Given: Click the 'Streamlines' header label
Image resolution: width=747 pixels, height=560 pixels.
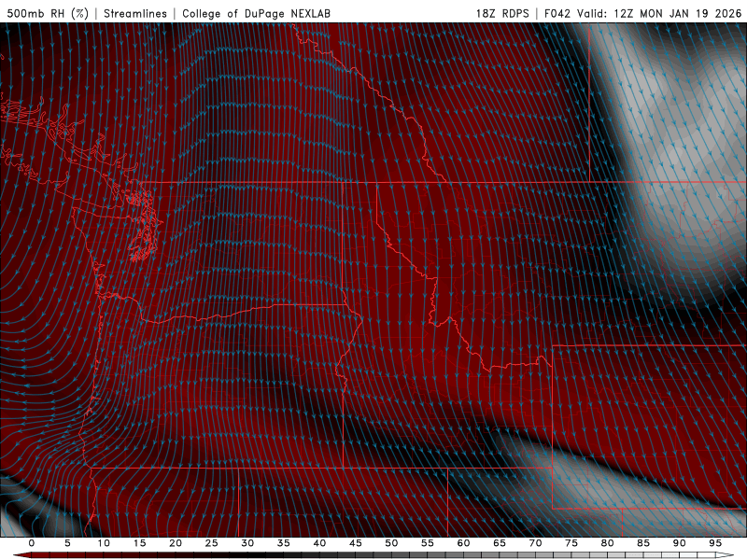Looking at the screenshot, I should click(135, 13).
